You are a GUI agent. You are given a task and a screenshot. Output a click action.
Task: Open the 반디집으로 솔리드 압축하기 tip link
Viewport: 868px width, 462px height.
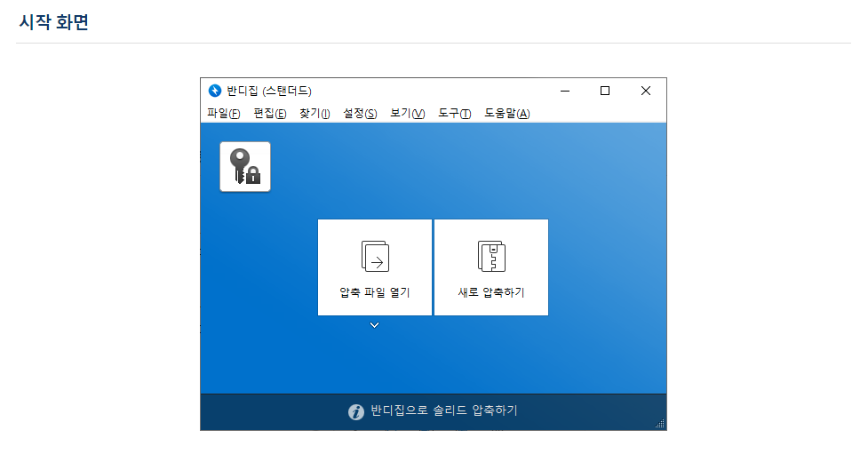[443, 410]
